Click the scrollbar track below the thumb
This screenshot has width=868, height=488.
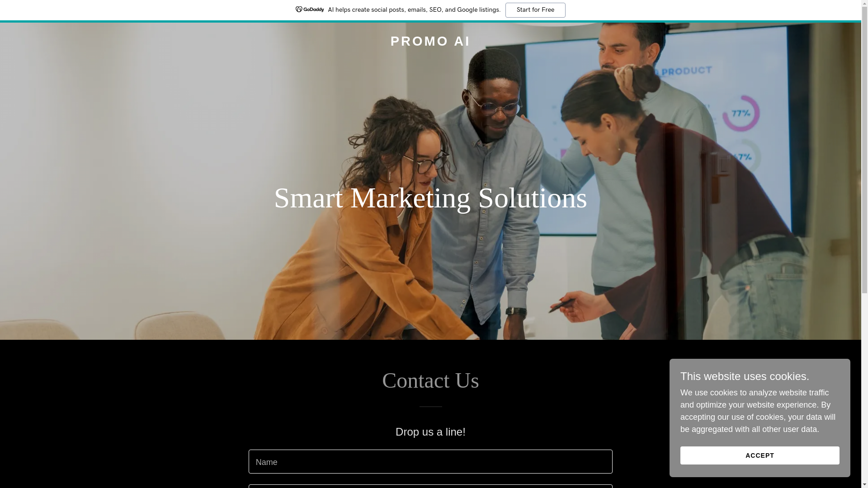click(864, 388)
